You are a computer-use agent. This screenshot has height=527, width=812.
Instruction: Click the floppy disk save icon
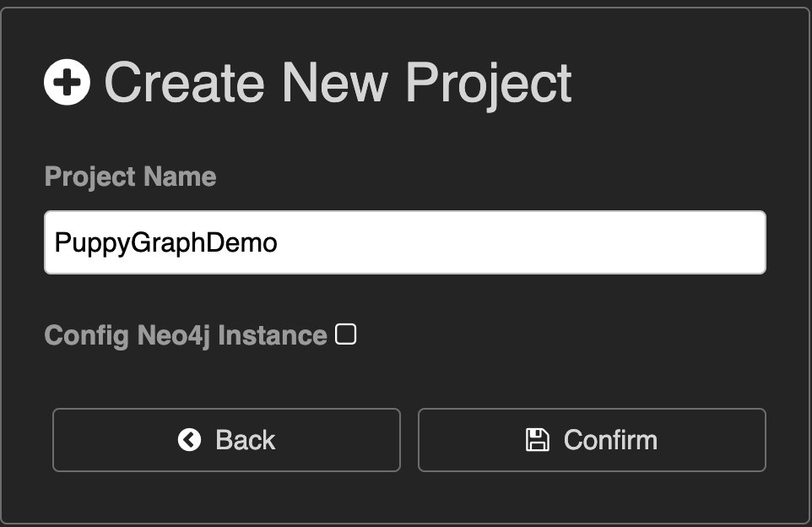pyautogui.click(x=538, y=440)
